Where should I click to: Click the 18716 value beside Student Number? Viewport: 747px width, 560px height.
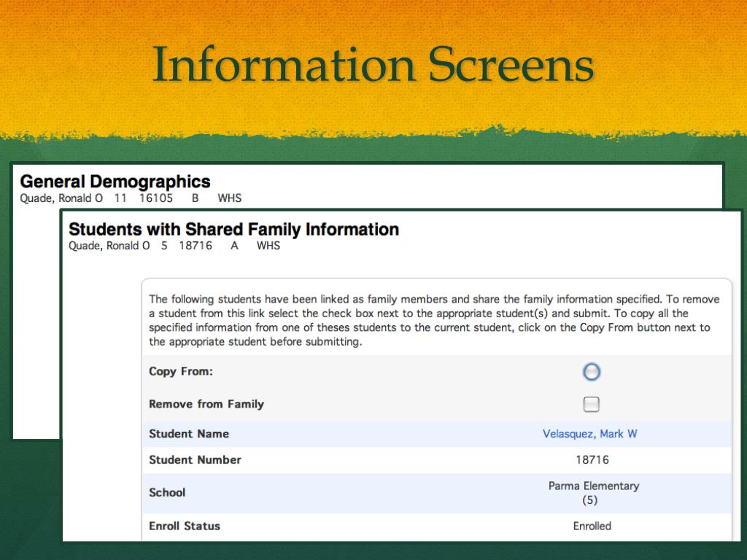coord(592,460)
